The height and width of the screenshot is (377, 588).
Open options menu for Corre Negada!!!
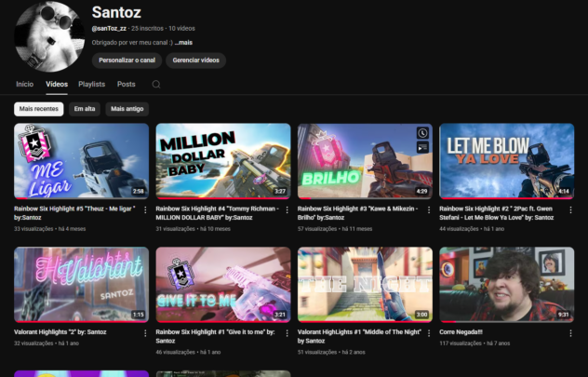(570, 333)
